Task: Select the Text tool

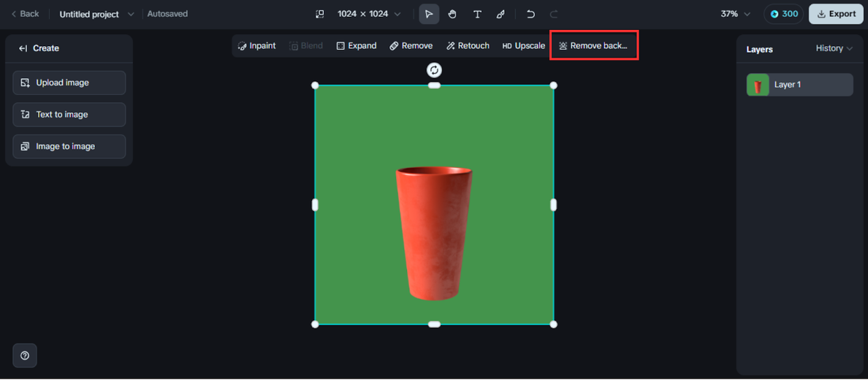Action: [477, 14]
